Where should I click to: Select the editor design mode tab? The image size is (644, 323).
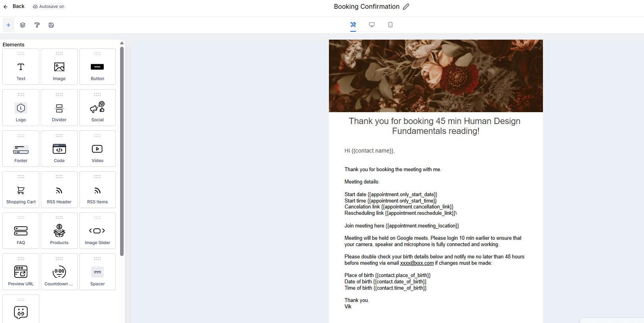pos(353,25)
